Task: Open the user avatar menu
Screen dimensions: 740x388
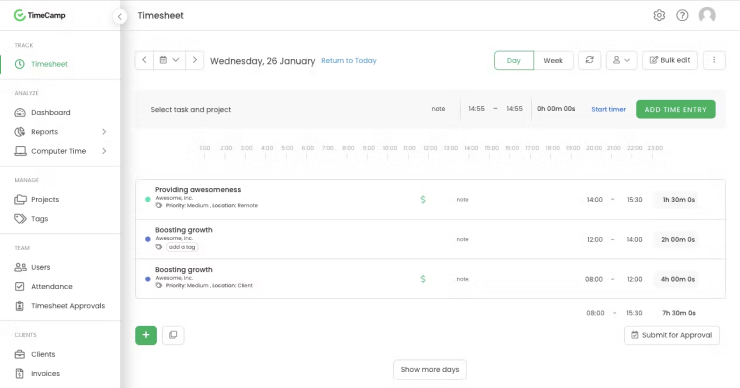Action: [x=707, y=15]
